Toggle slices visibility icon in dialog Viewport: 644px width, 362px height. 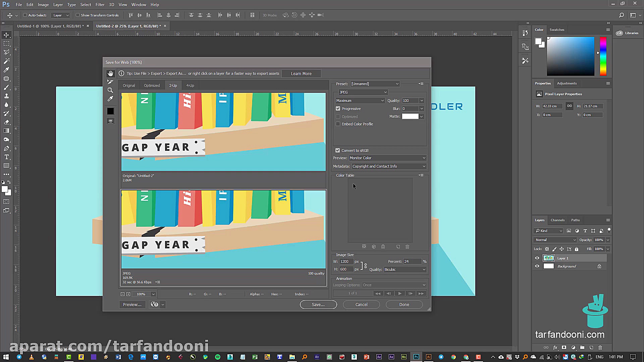(110, 121)
